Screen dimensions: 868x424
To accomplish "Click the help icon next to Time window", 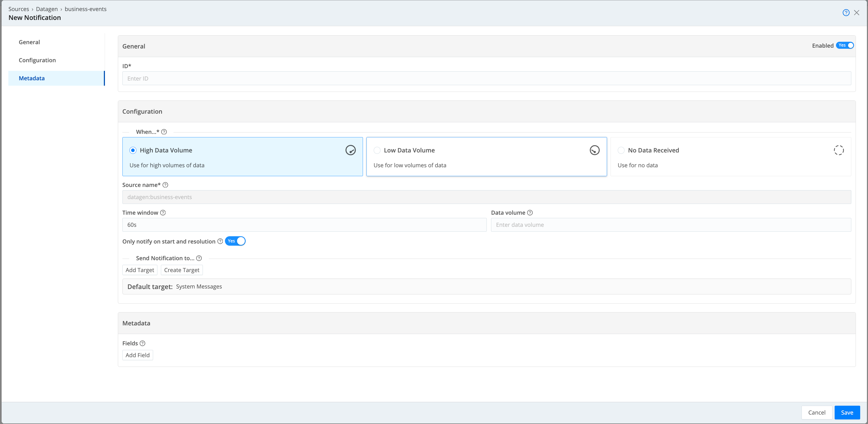I will pos(164,213).
